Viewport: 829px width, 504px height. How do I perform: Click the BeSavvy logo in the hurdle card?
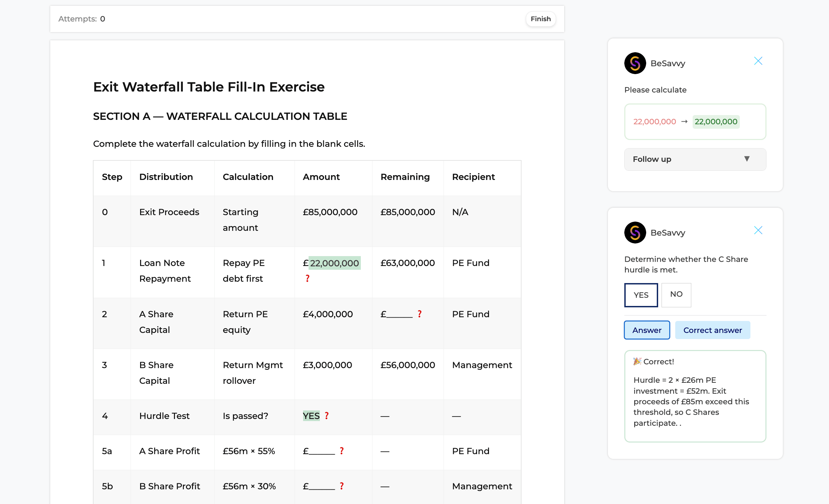[x=635, y=233]
